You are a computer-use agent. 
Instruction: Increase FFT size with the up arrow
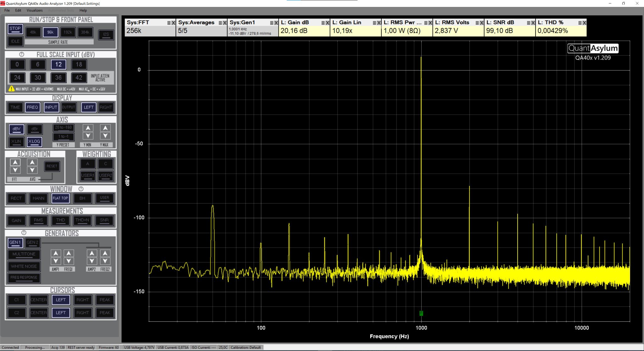tap(15, 162)
